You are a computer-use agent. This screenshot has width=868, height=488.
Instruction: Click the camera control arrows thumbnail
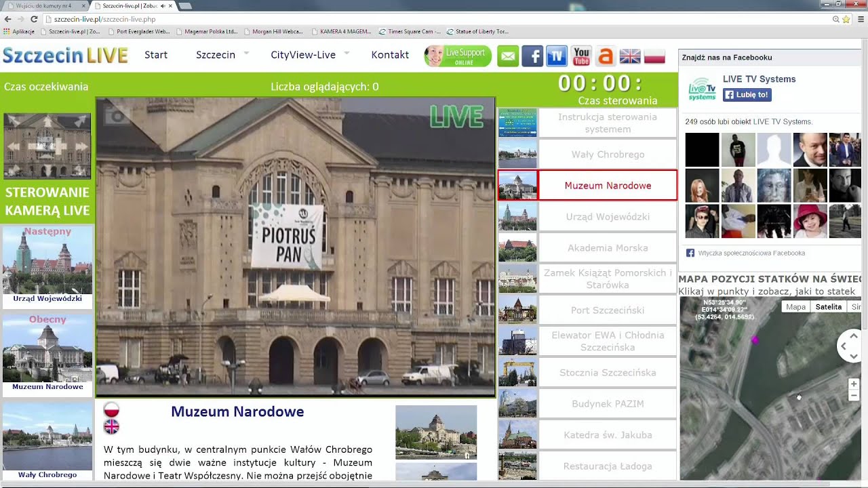click(x=47, y=146)
